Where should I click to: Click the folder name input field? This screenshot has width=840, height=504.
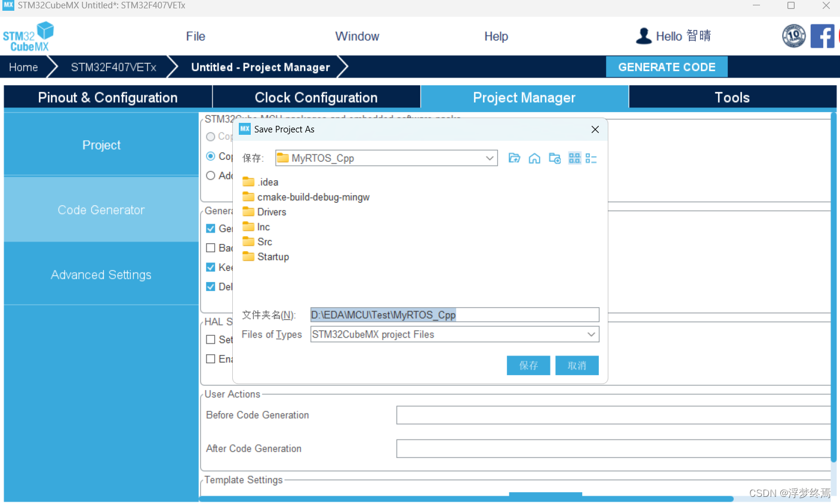454,315
